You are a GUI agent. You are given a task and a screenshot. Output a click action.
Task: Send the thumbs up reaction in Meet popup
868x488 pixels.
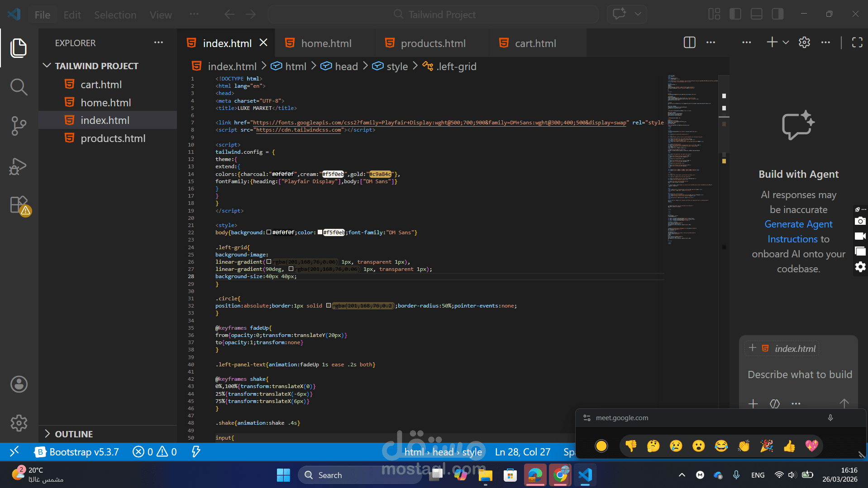coord(789,446)
